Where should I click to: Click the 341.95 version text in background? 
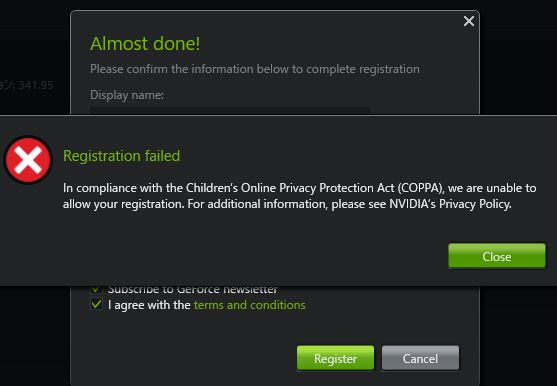(x=35, y=85)
